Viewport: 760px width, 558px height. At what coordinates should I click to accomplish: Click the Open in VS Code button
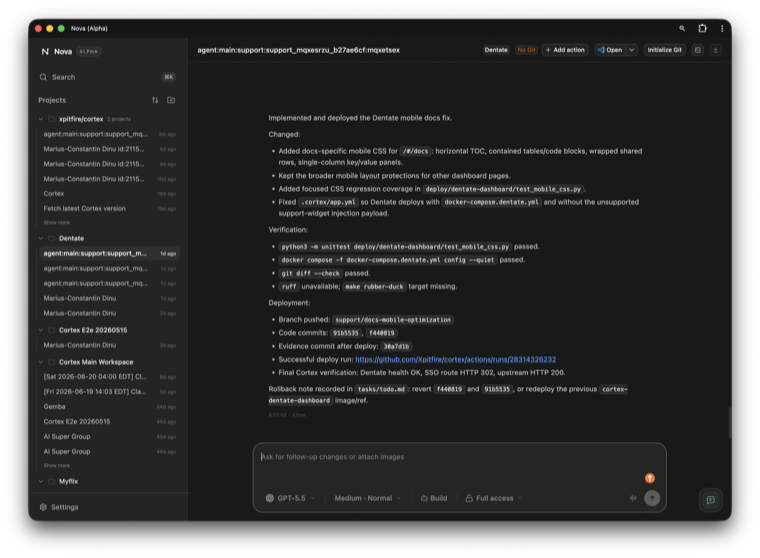(x=610, y=50)
